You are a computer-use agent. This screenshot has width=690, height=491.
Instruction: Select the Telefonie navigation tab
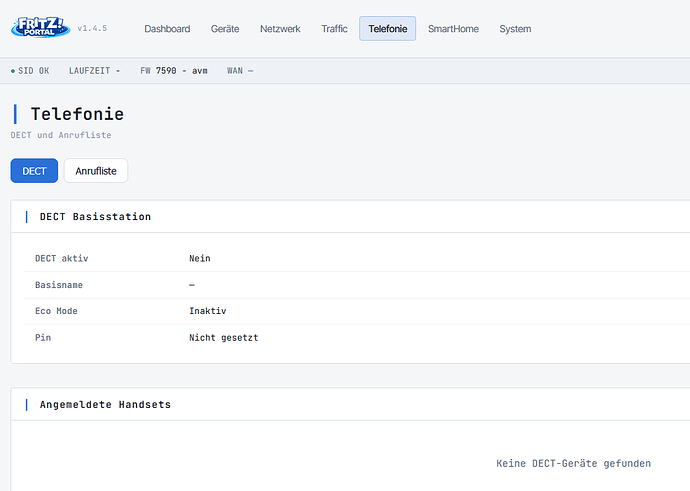(x=387, y=29)
